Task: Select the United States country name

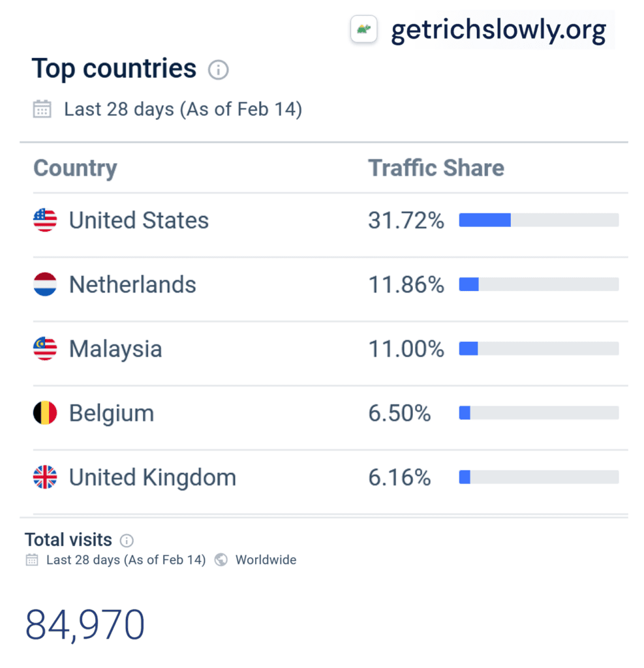Action: [139, 220]
